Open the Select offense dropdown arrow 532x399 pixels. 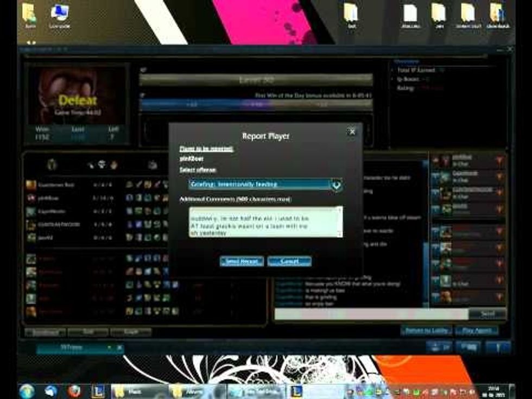(336, 185)
